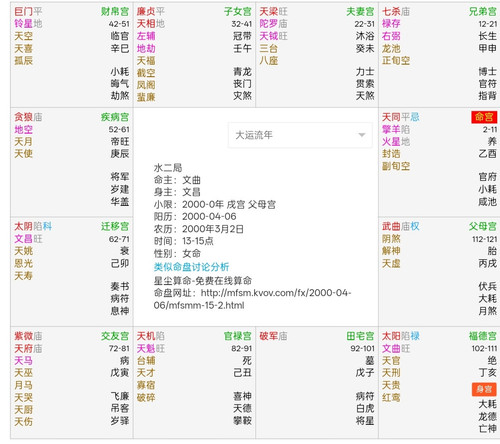
Task: Open the 大运流年 dropdown
Action: (x=300, y=135)
